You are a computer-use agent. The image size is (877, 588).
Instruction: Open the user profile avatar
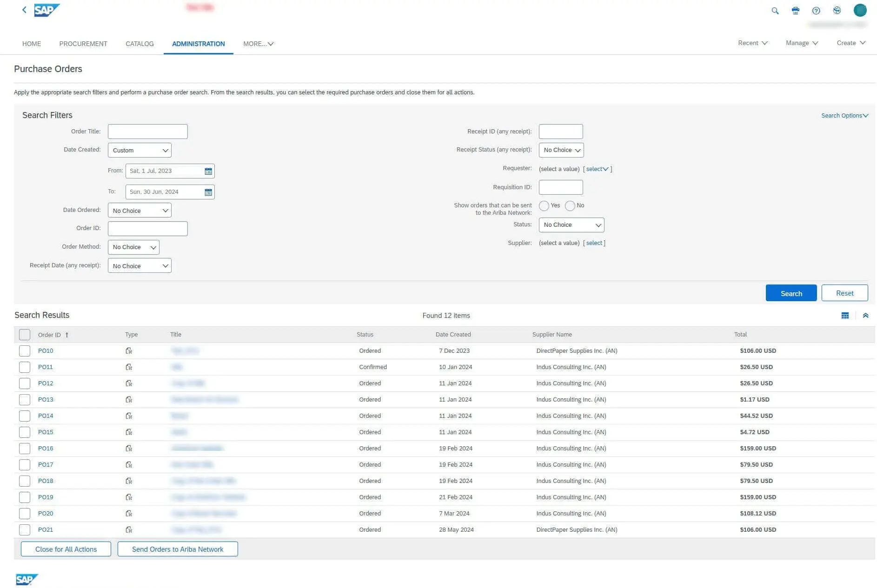click(860, 10)
